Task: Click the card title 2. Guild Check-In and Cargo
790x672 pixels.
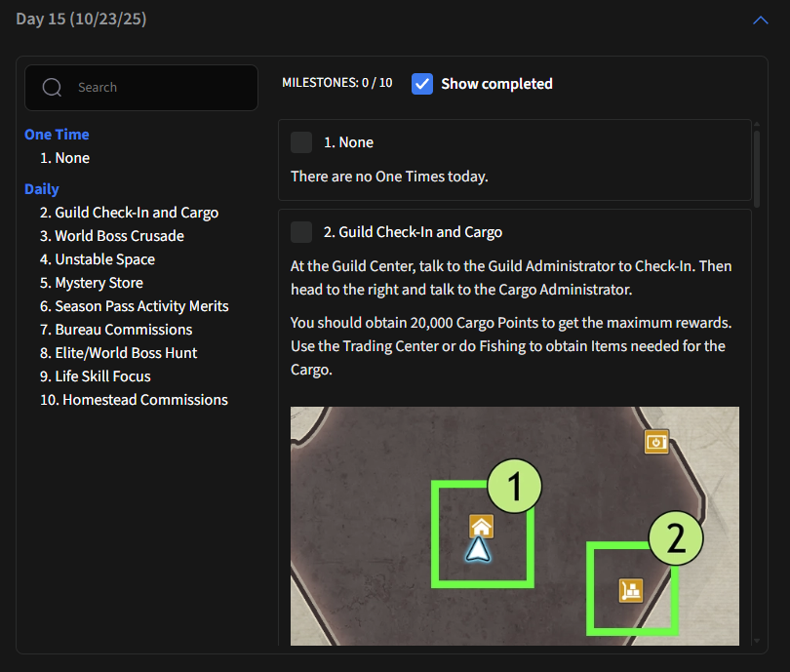Action: click(414, 232)
